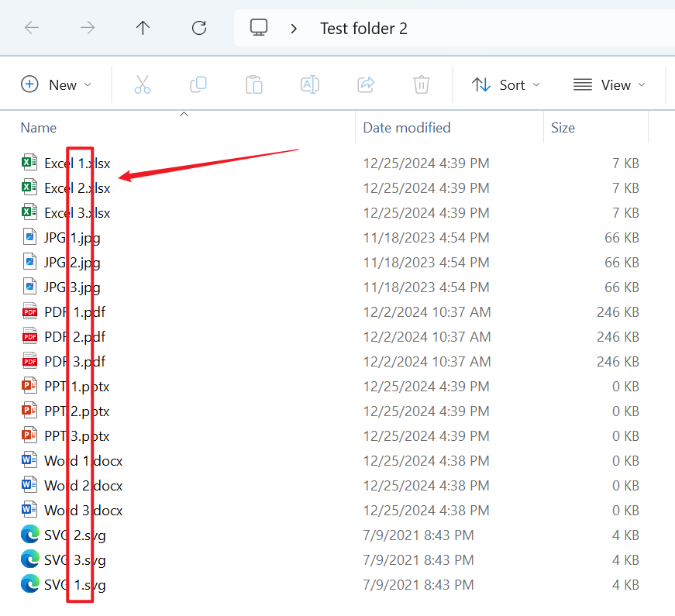Expand the Sort options menu
The height and width of the screenshot is (616, 675).
506,84
